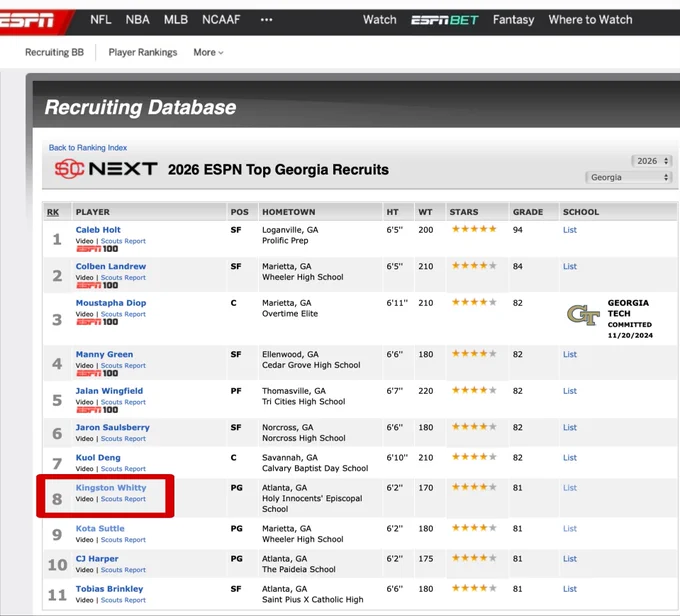Open Tobias Brinkley's Scouts Report
This screenshot has width=680, height=616.
coord(123,600)
